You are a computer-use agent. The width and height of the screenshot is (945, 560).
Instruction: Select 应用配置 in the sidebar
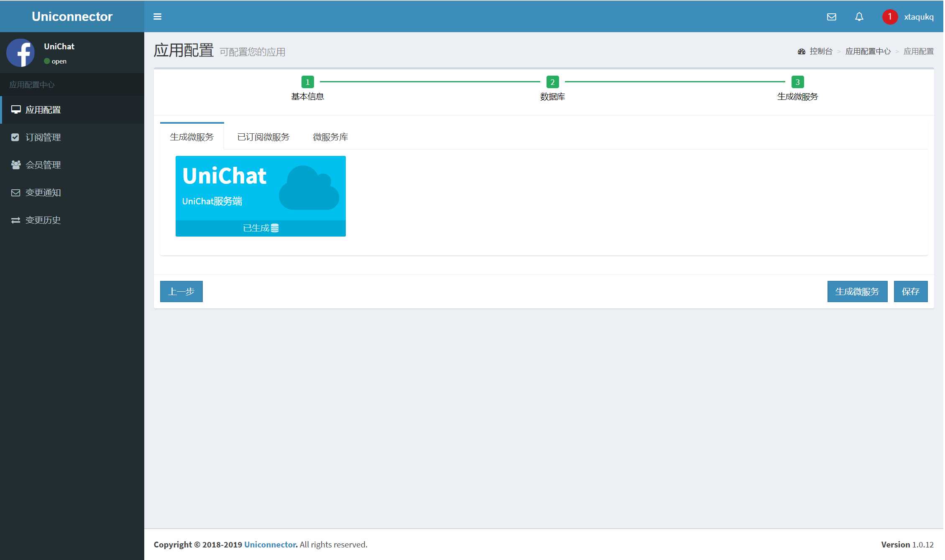pos(72,110)
